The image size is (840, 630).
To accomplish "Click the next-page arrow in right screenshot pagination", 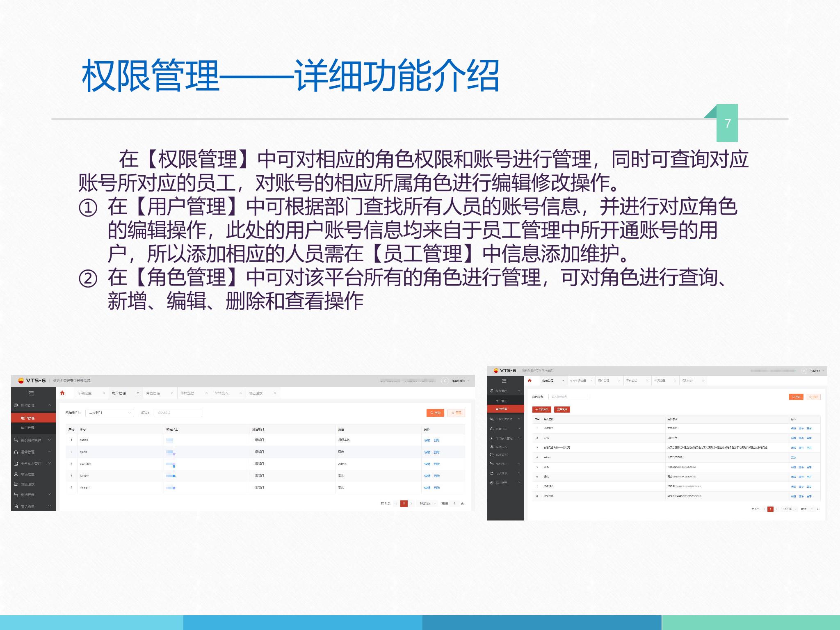I will [x=776, y=509].
